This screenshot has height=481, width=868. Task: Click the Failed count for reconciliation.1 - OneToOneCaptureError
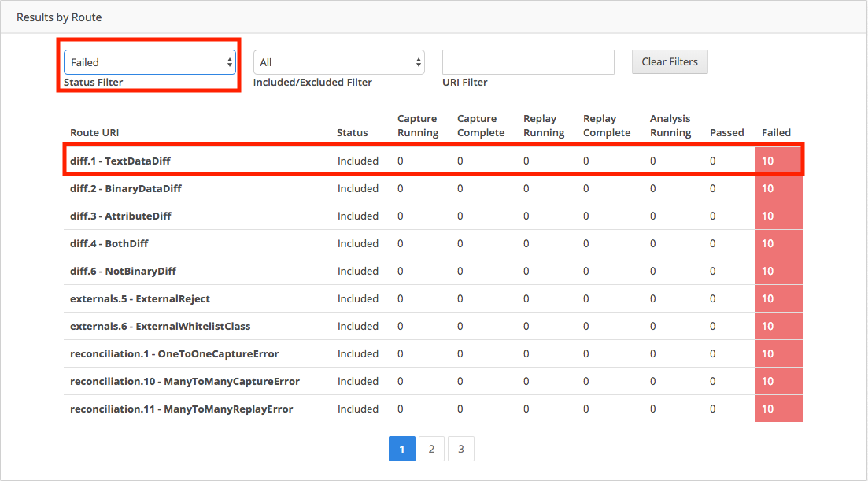coord(779,353)
